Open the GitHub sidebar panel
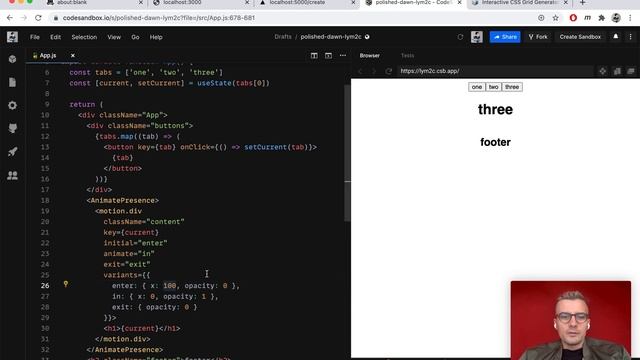 [x=13, y=129]
